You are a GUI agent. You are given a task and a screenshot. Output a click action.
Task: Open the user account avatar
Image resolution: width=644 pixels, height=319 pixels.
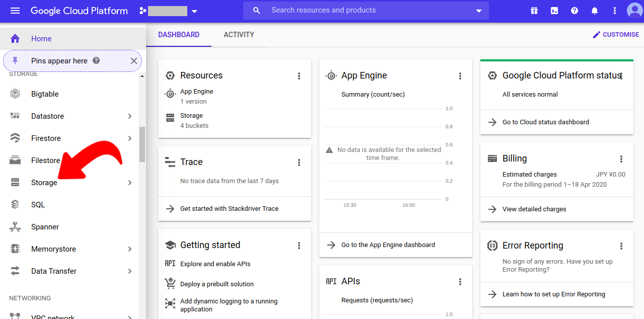[x=634, y=11]
